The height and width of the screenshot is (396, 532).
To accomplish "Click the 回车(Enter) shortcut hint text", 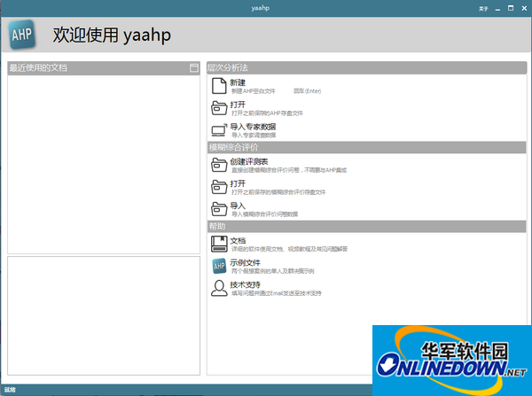I will 307,91.
